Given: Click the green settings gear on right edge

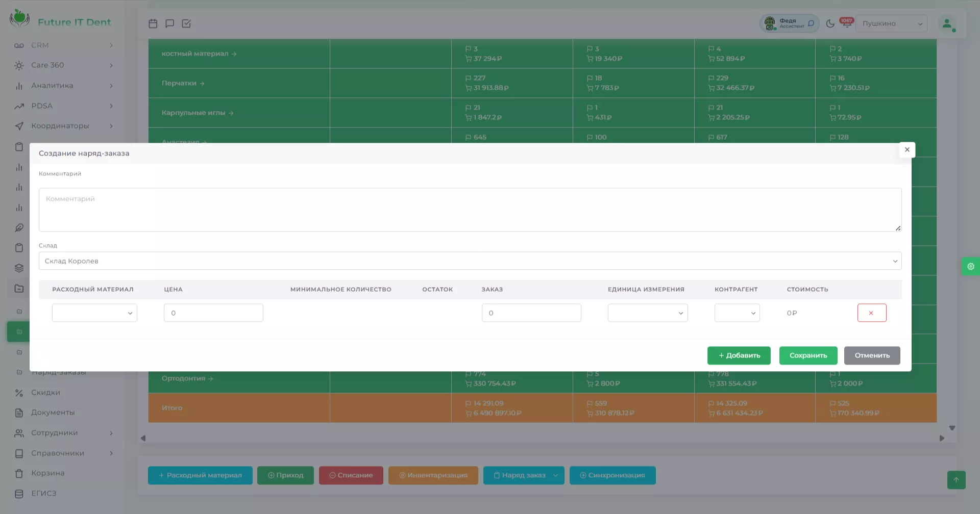Looking at the screenshot, I should pyautogui.click(x=971, y=266).
